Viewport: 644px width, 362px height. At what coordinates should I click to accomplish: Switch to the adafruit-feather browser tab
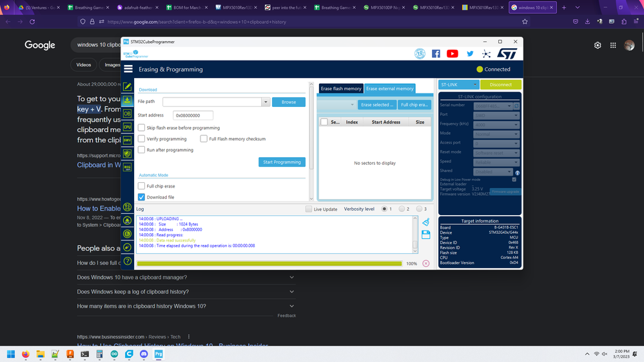tap(137, 7)
